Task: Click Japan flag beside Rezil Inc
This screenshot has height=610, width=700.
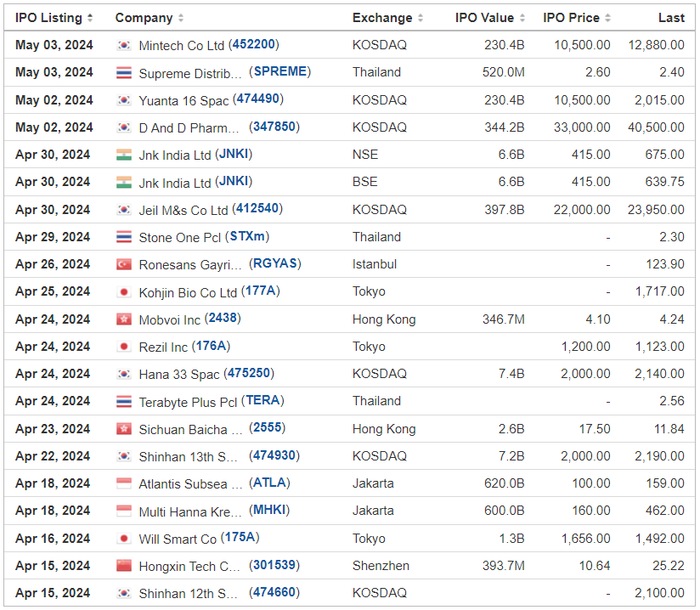Action: click(x=124, y=347)
